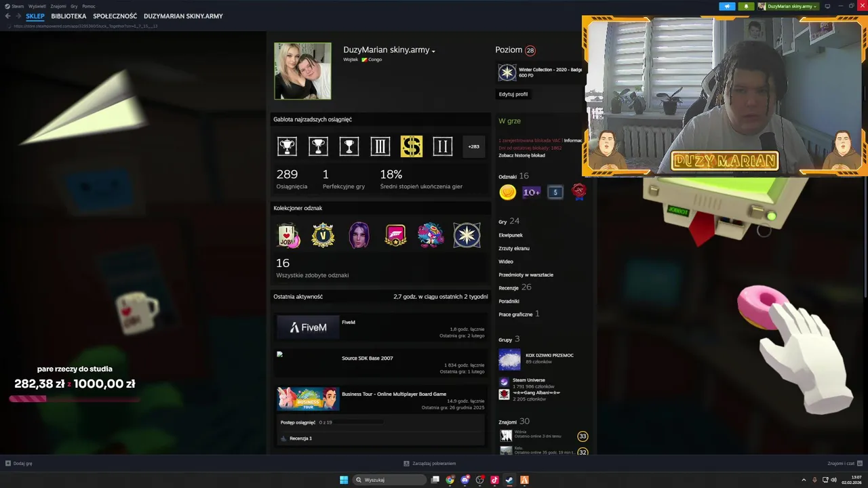Switch to the BIBLIOTEKA tab
868x488 pixels.
(x=68, y=16)
